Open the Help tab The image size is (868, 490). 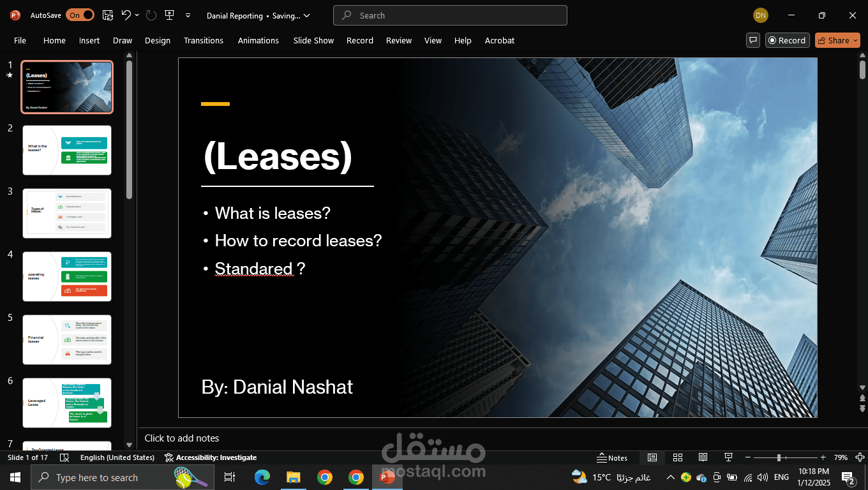463,40
